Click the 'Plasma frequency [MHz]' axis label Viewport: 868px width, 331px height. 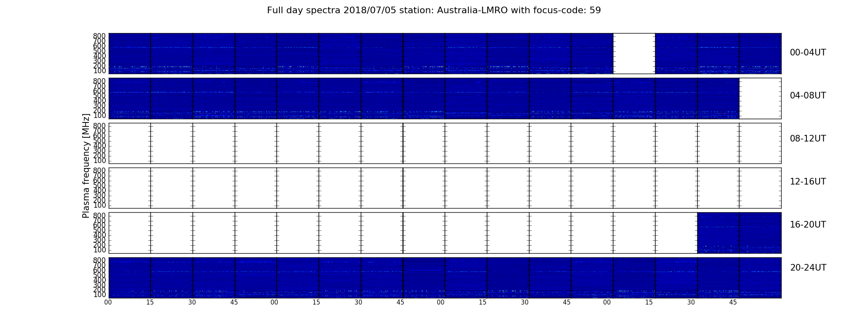point(86,165)
